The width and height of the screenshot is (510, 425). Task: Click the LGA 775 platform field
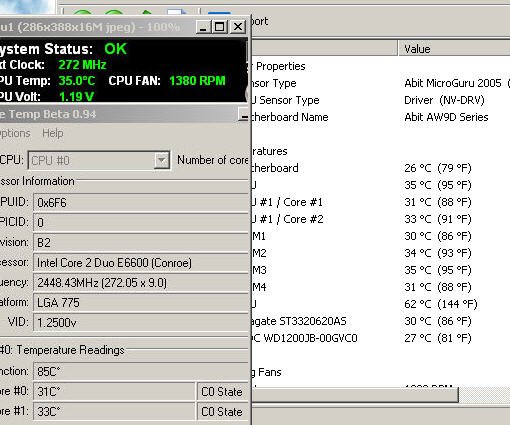141,303
